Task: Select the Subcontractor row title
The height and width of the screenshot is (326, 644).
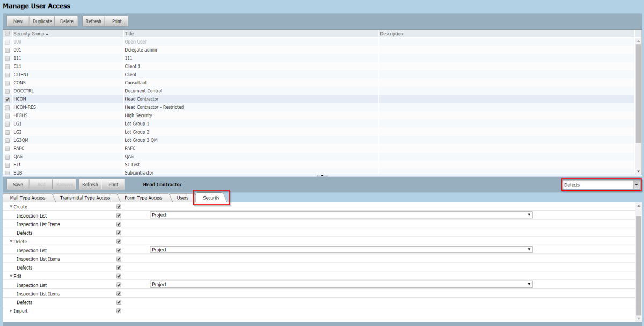Action: tap(139, 173)
